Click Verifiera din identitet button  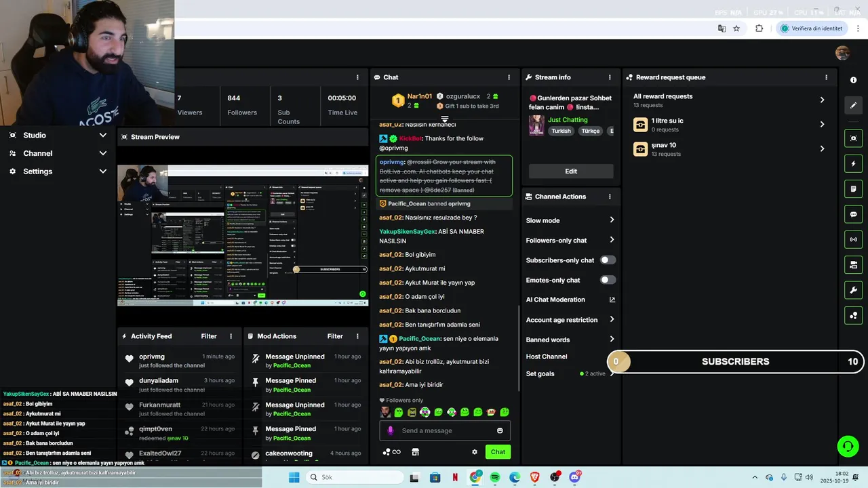pos(812,28)
